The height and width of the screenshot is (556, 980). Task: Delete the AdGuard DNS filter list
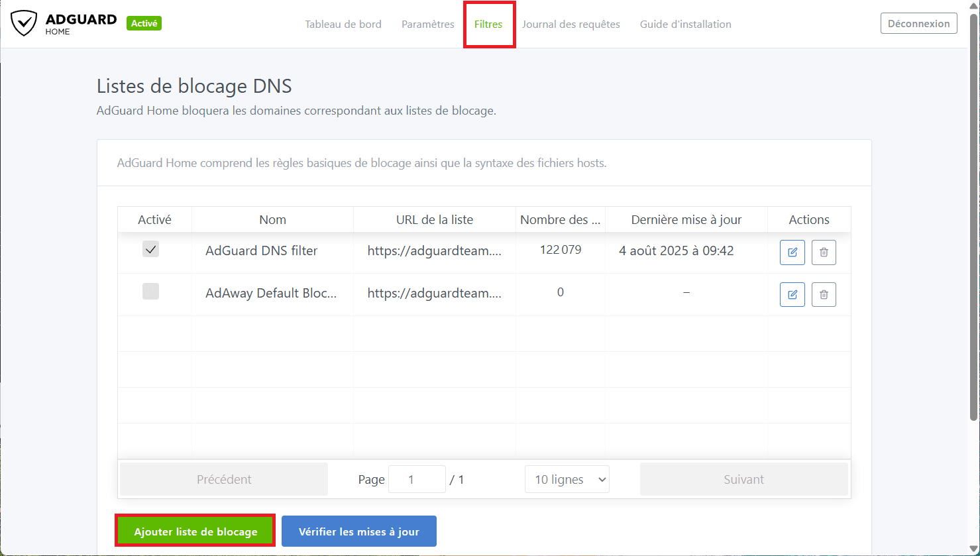coord(824,252)
